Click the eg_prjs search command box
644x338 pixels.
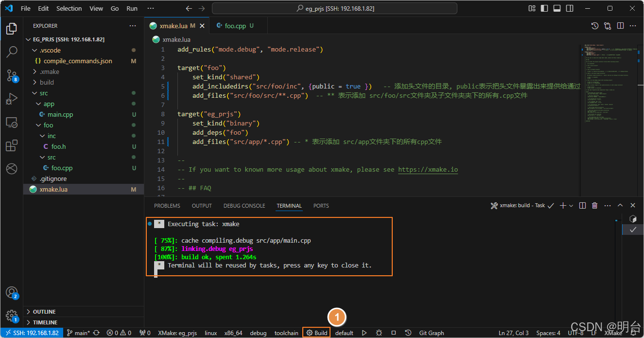coord(334,8)
